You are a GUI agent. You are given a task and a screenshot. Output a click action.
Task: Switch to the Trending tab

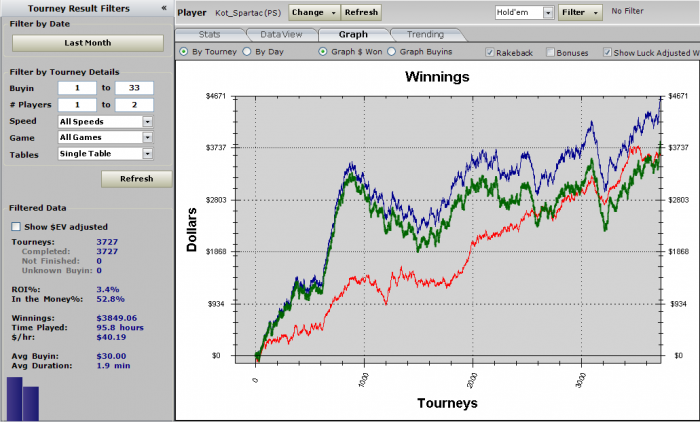tap(425, 34)
